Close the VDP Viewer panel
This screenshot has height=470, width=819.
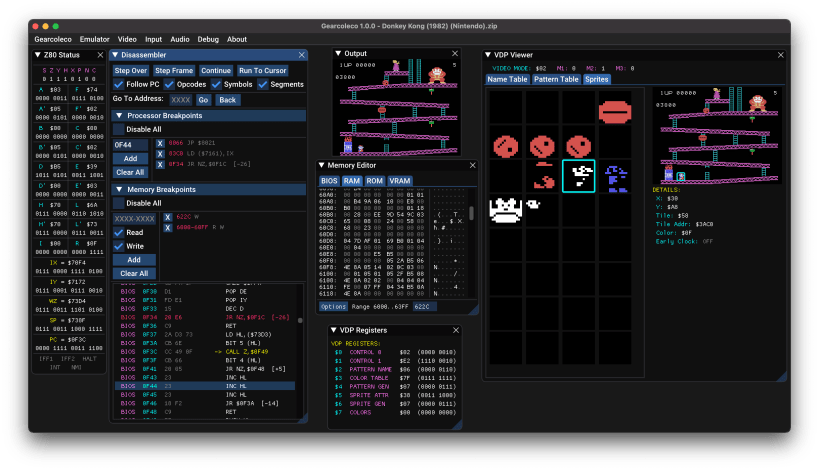pyautogui.click(x=780, y=55)
